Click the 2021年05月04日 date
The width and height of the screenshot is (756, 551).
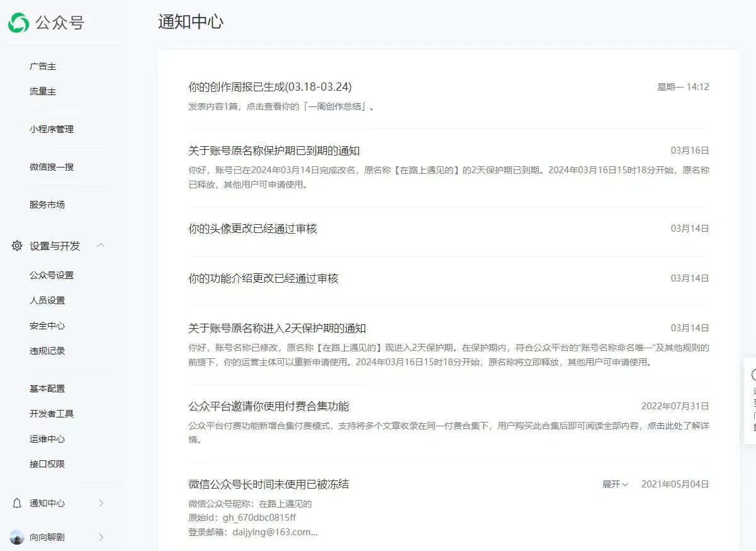pos(675,484)
